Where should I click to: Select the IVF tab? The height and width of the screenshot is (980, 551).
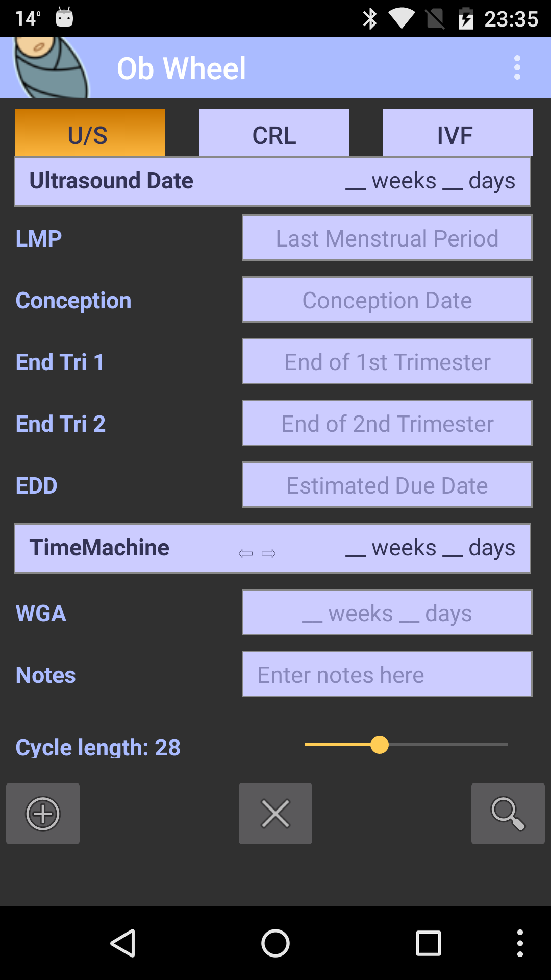457,133
